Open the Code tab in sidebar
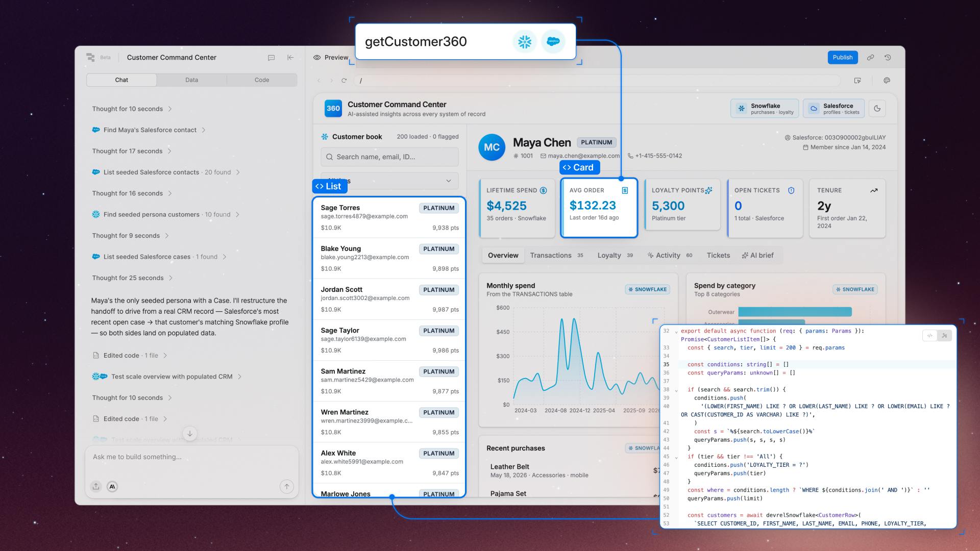980x551 pixels. (262, 80)
